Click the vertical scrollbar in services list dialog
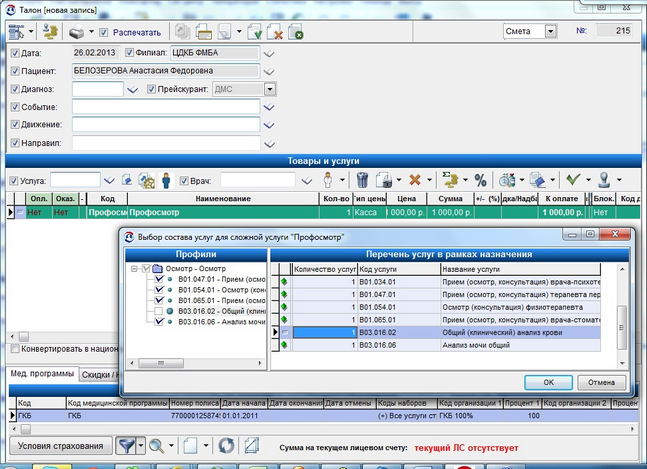647x469 pixels. point(622,328)
